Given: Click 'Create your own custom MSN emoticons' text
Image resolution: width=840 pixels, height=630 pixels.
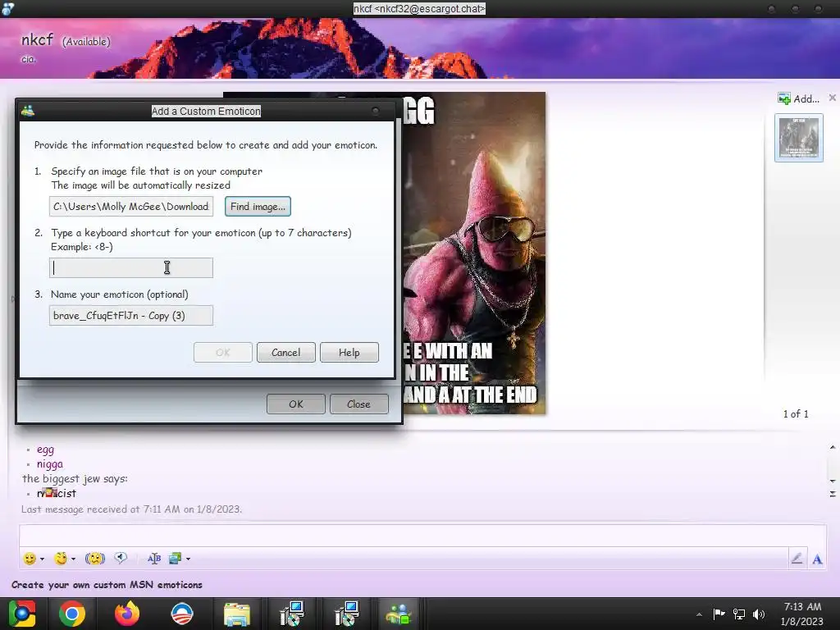Looking at the screenshot, I should pyautogui.click(x=107, y=584).
